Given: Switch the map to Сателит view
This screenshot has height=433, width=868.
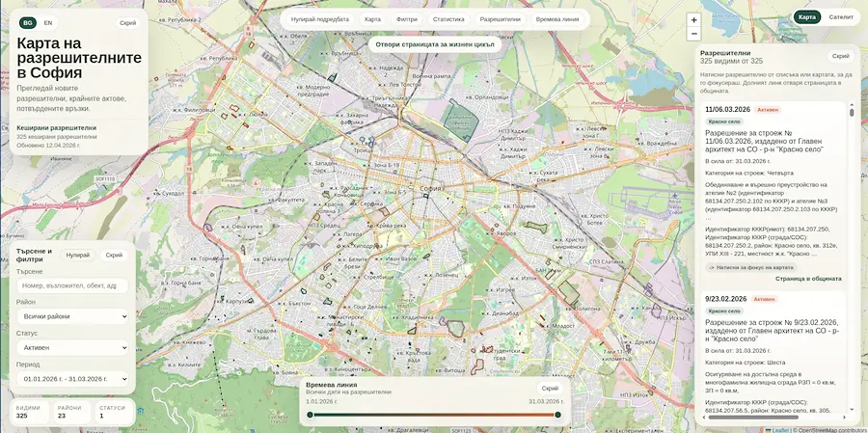Looking at the screenshot, I should click(x=841, y=17).
